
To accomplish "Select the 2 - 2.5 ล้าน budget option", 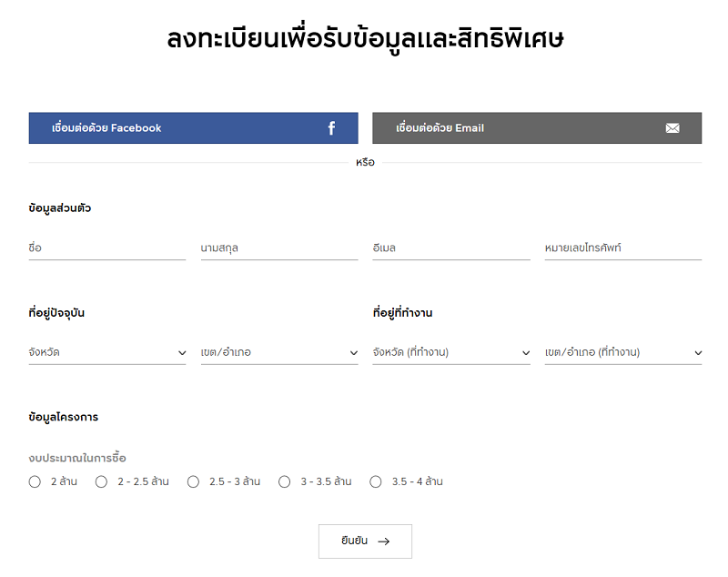I will 101,481.
